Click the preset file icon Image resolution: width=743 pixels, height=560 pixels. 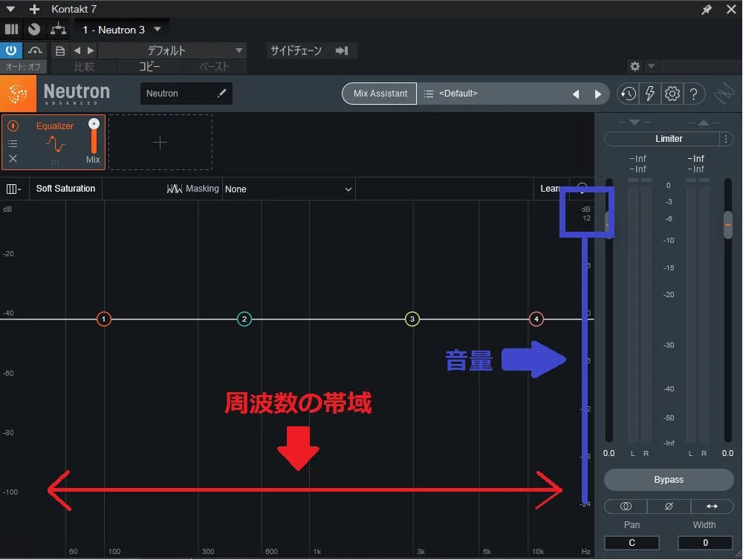tap(60, 51)
